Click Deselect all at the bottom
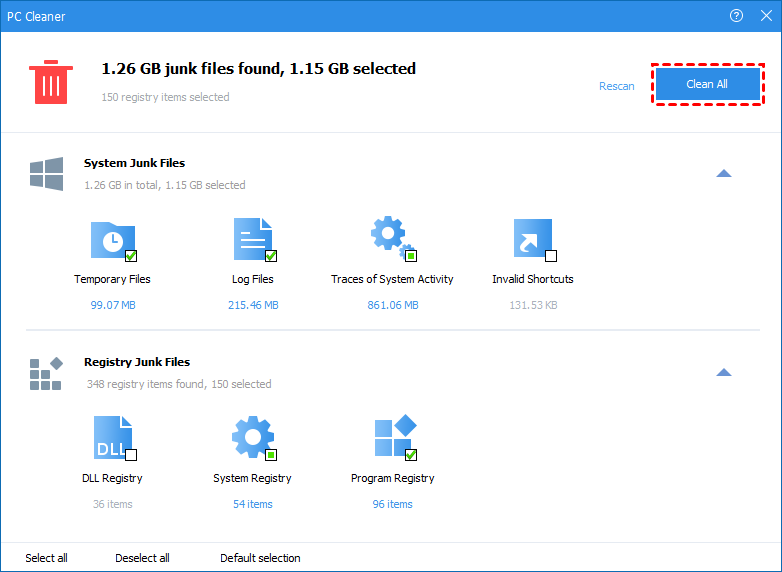 [142, 558]
